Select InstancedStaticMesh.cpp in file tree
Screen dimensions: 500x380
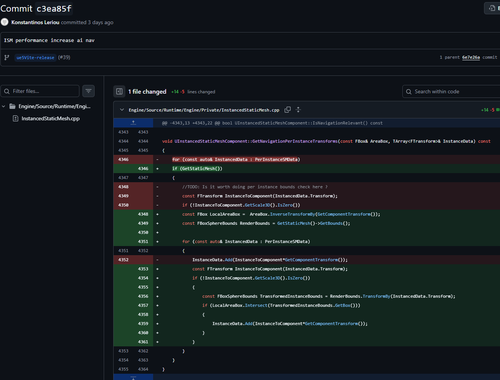(x=51, y=118)
